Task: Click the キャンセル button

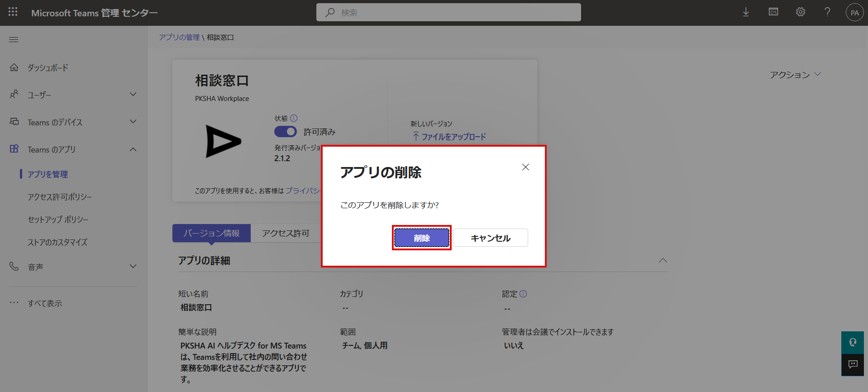Action: (x=491, y=238)
